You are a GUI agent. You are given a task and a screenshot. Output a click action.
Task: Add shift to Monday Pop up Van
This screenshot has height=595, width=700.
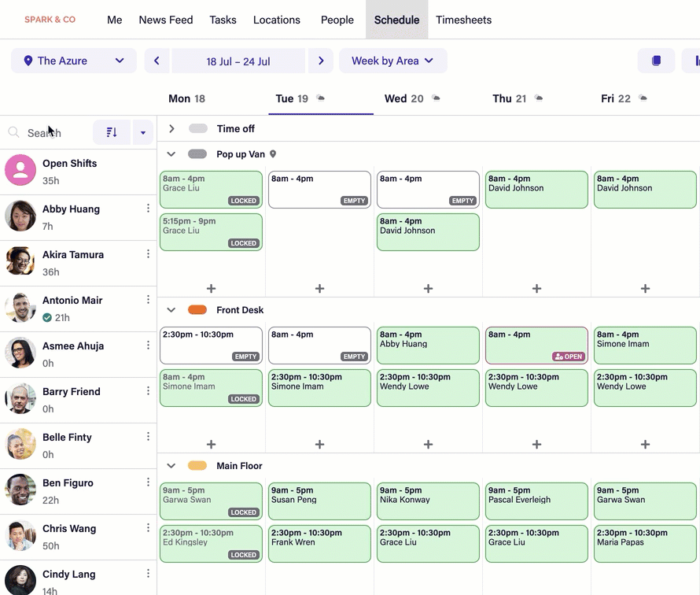click(x=211, y=289)
